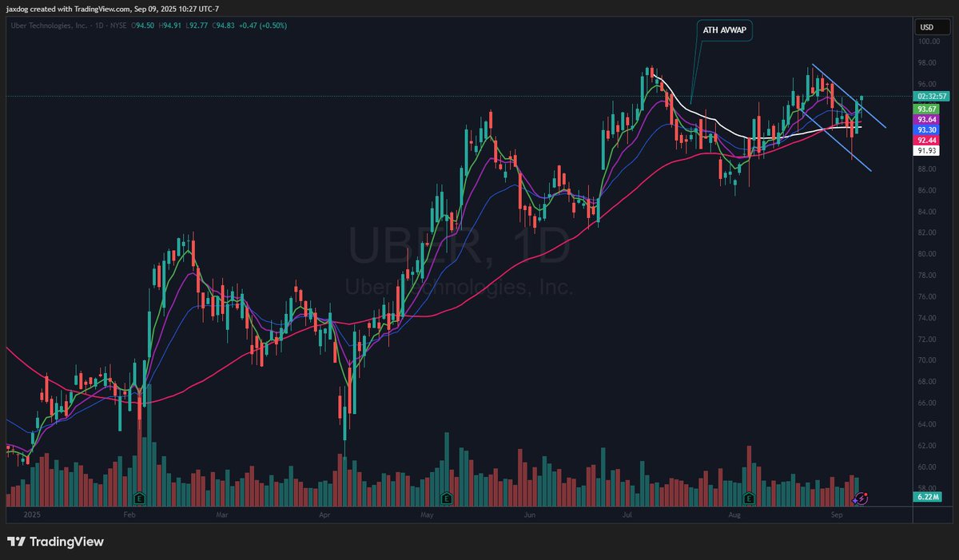Click the purple 93.64 price label
Screen dimensions: 959x560
(927, 119)
